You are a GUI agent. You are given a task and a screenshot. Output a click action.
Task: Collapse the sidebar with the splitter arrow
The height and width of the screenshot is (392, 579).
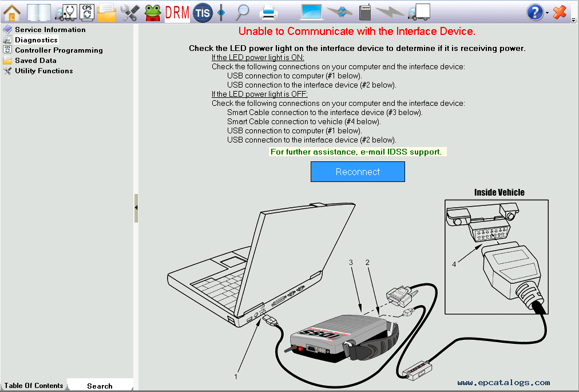coord(136,208)
